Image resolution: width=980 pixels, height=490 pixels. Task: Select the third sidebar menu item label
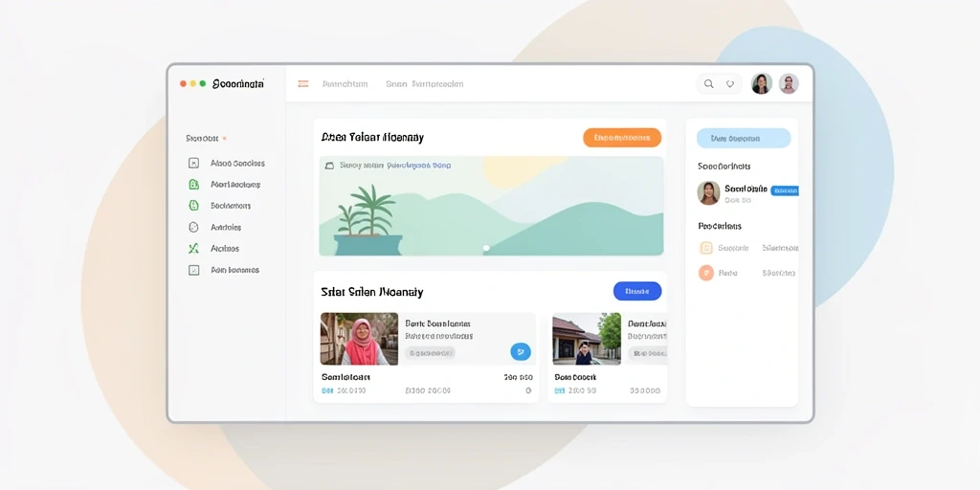click(231, 206)
